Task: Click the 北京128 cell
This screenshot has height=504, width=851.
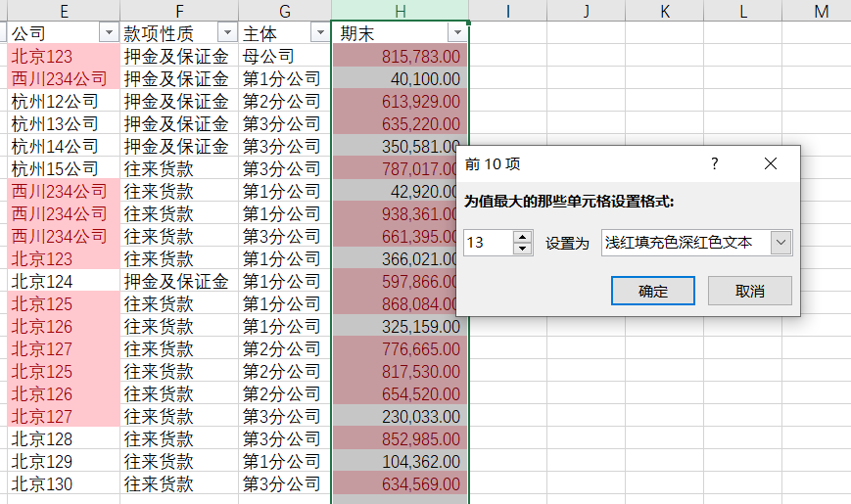Action: pyautogui.click(x=64, y=438)
